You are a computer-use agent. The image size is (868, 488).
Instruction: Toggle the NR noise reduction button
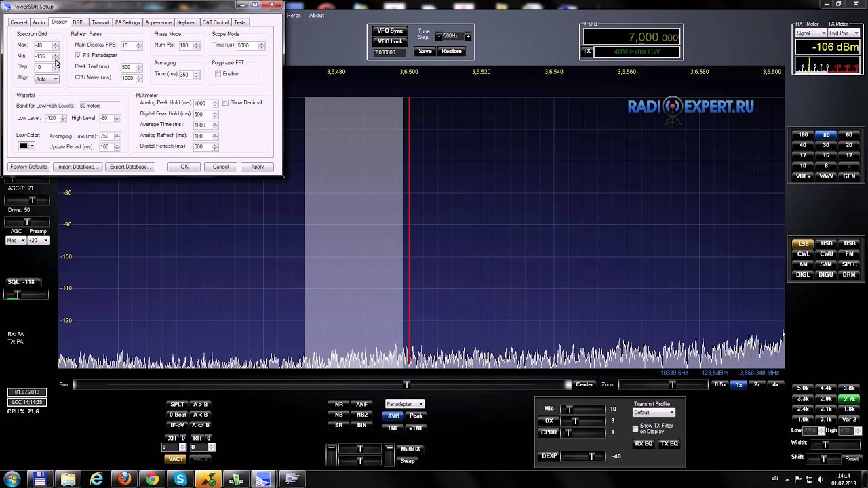tap(339, 404)
